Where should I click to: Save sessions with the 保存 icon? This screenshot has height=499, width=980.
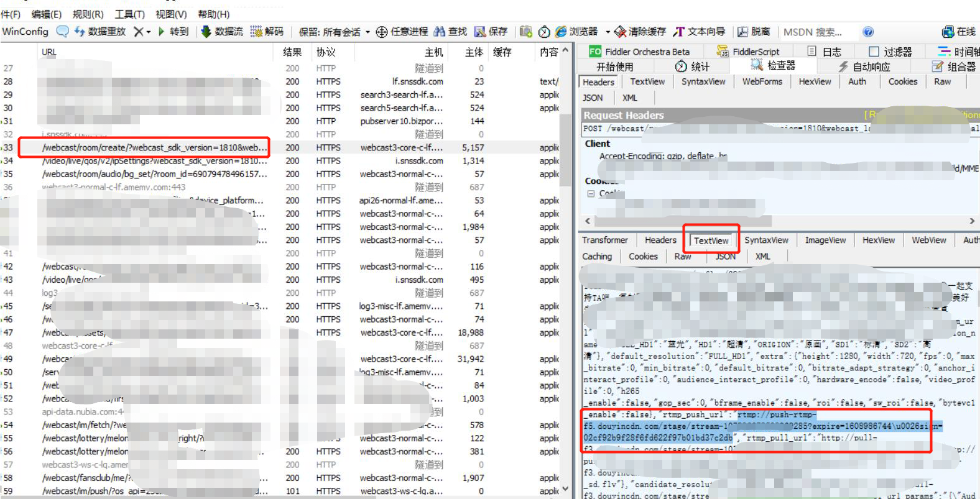pyautogui.click(x=491, y=32)
